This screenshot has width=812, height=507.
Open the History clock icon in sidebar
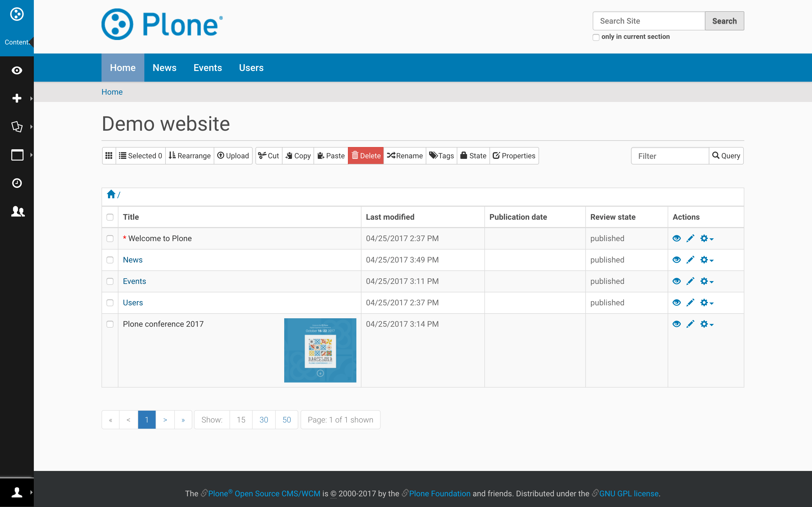tap(17, 183)
